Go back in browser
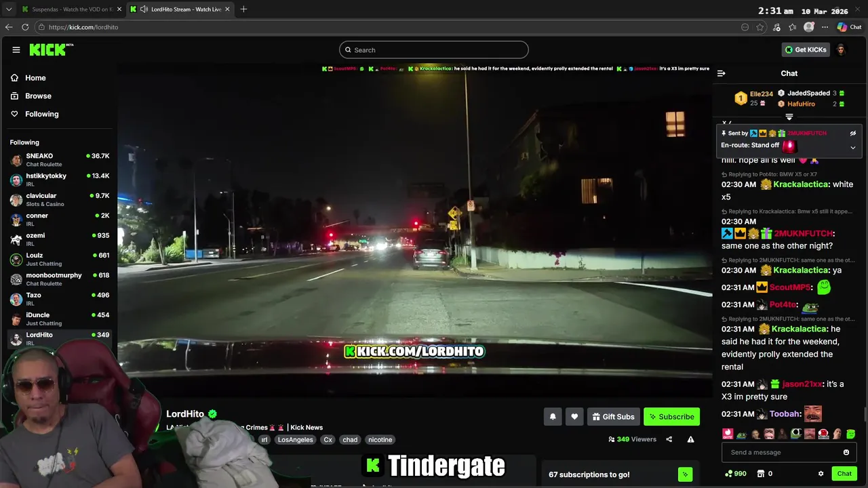The image size is (868, 488). [9, 27]
